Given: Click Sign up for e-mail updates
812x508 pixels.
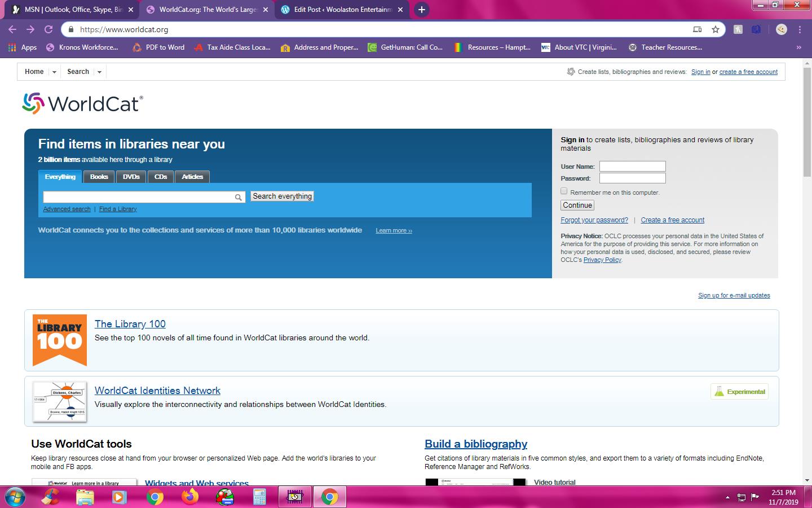Looking at the screenshot, I should (734, 295).
